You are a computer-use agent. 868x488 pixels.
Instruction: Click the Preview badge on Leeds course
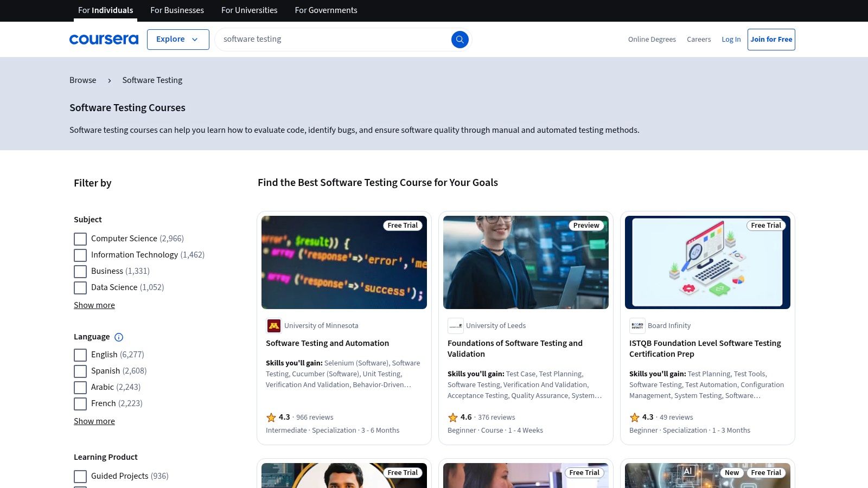tap(586, 226)
